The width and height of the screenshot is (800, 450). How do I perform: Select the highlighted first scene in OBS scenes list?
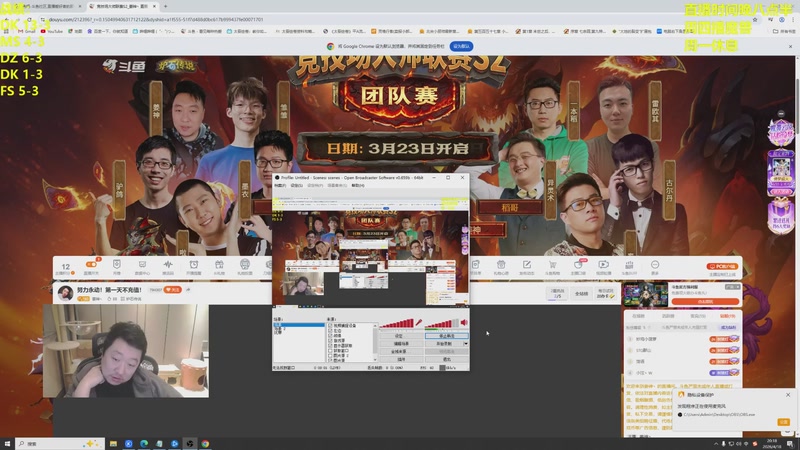click(x=299, y=325)
